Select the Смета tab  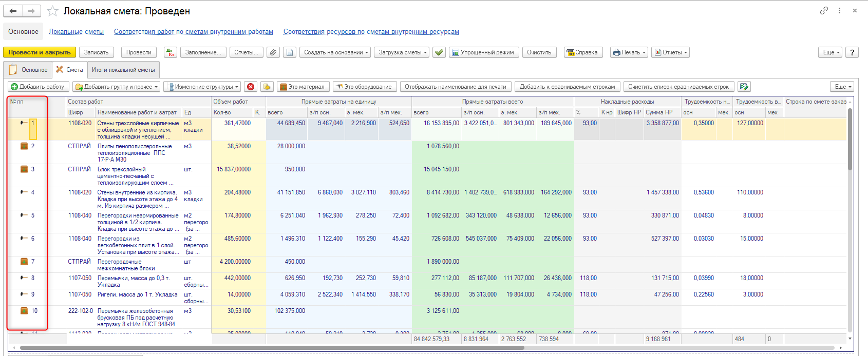[x=69, y=70]
